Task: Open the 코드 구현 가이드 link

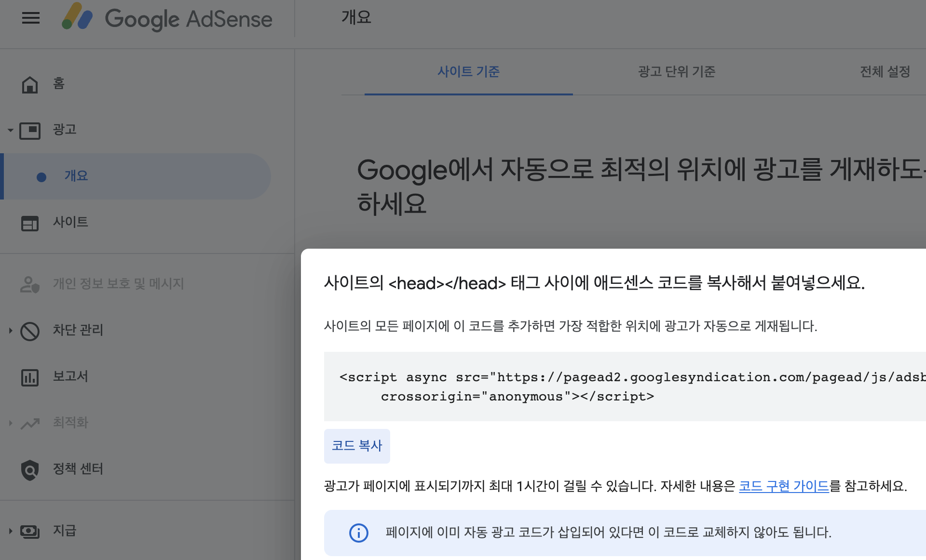Action: coord(784,486)
